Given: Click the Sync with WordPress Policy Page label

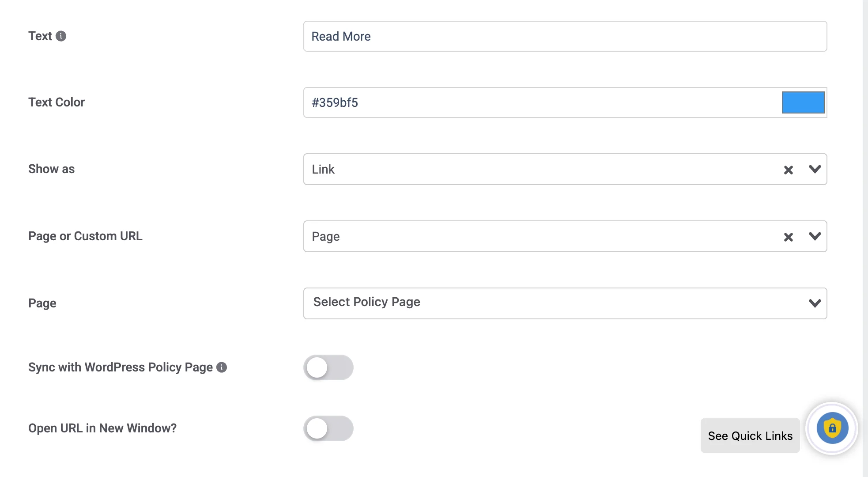Looking at the screenshot, I should [121, 367].
